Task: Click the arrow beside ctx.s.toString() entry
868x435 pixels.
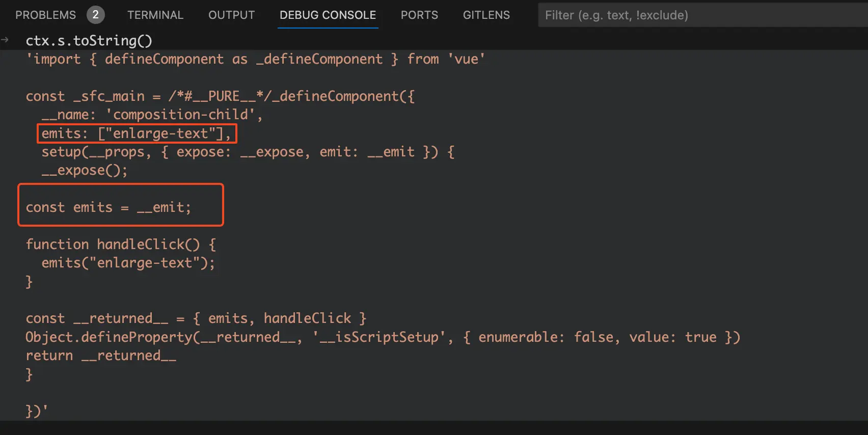Action: pyautogui.click(x=5, y=40)
